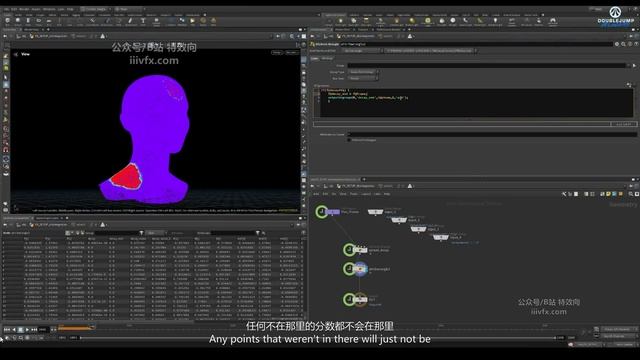640x360 pixels.
Task: Open the network editor Layout menu
Action: point(366,194)
